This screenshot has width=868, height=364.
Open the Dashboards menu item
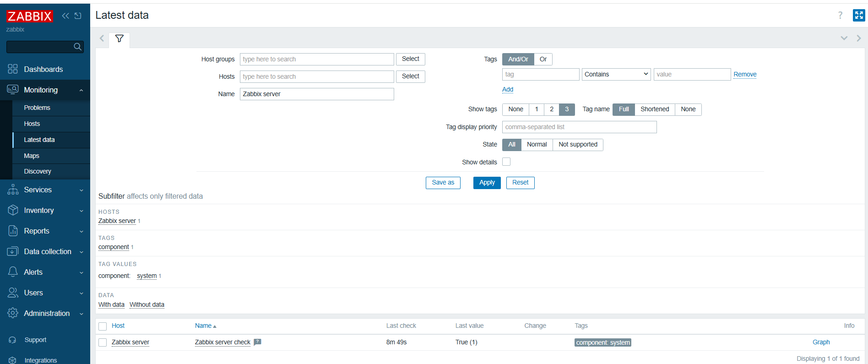tap(45, 69)
